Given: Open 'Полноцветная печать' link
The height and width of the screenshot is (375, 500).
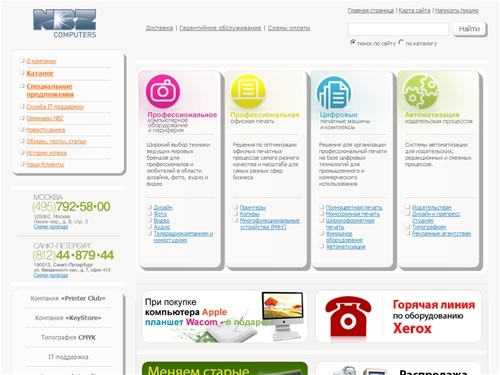Looking at the screenshot, I should pyautogui.click(x=354, y=207).
